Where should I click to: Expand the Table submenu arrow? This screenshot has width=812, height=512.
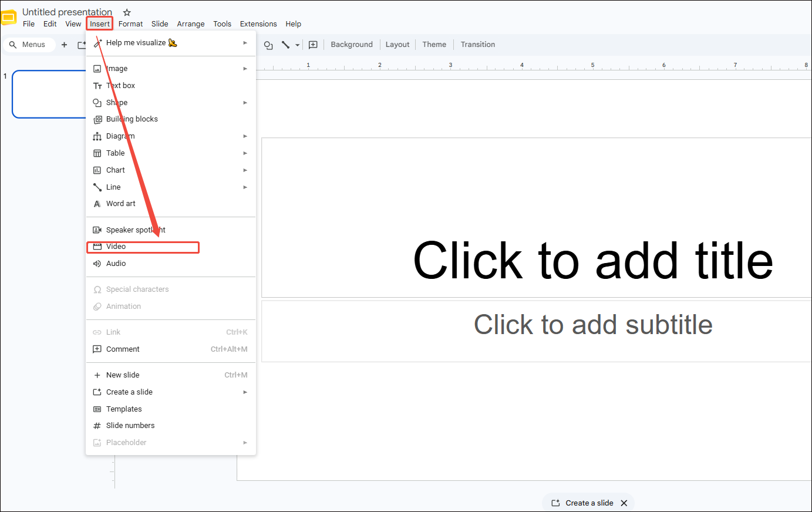click(245, 153)
